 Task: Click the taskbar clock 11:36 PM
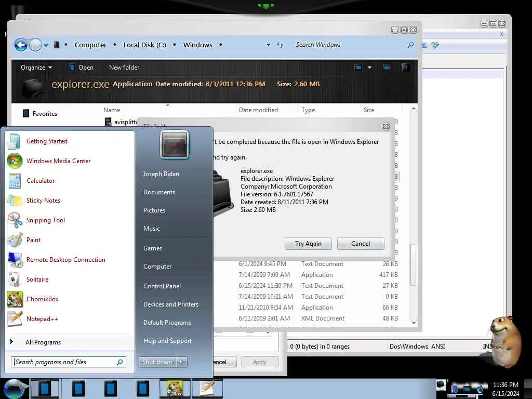click(506, 385)
